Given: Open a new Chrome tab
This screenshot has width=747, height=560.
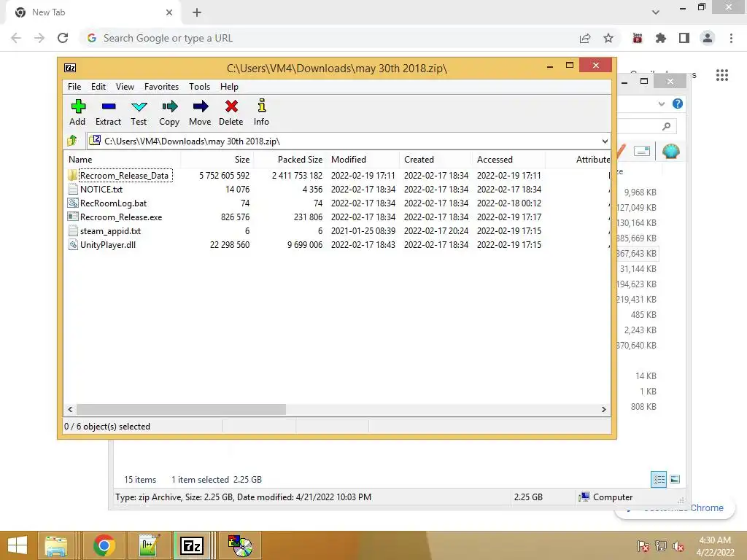Looking at the screenshot, I should coord(197,13).
